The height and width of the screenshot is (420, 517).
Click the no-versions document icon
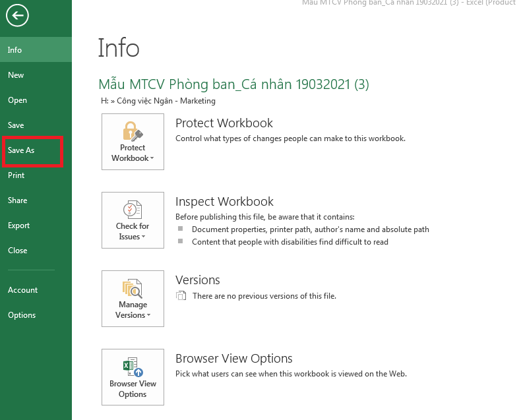point(181,295)
